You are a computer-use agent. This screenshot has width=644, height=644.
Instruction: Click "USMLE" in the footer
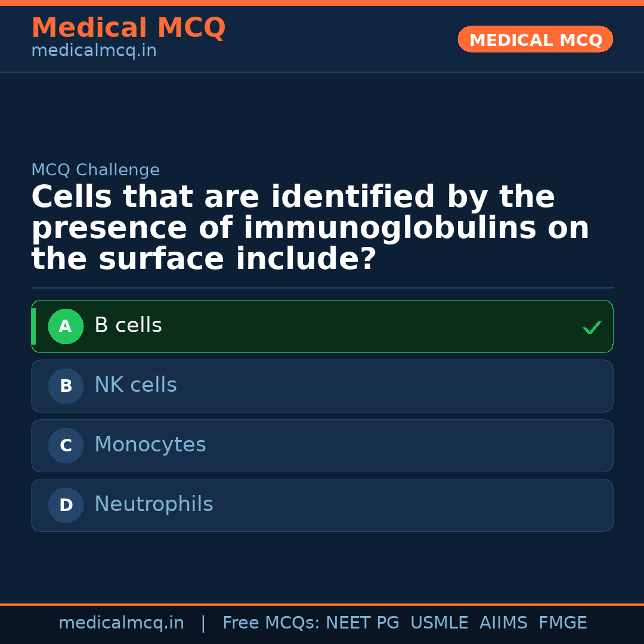(x=439, y=623)
